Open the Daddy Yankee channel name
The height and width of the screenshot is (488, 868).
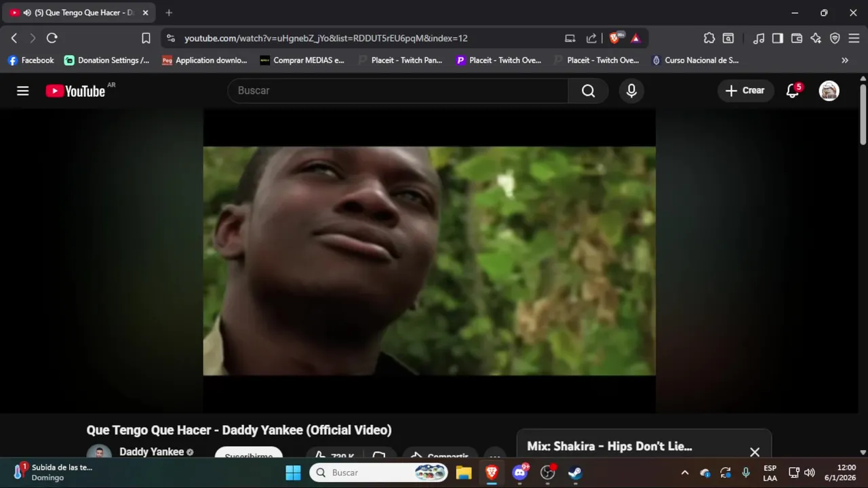coord(152,452)
